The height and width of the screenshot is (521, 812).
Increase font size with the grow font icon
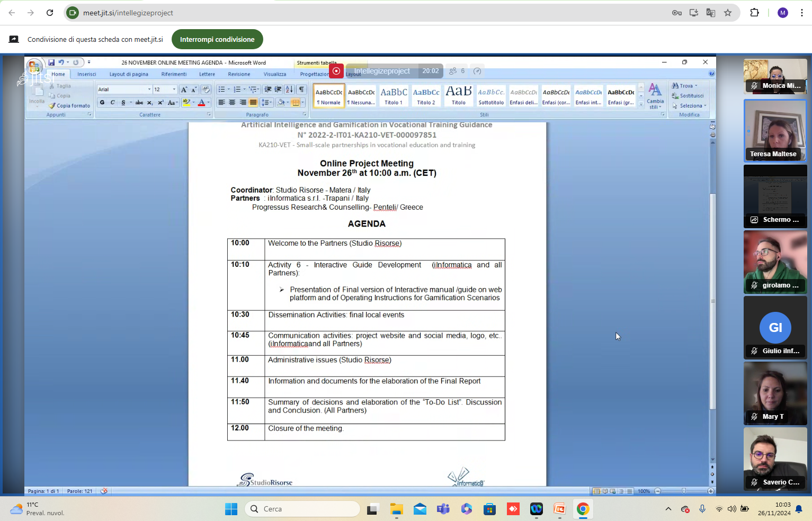tap(184, 89)
